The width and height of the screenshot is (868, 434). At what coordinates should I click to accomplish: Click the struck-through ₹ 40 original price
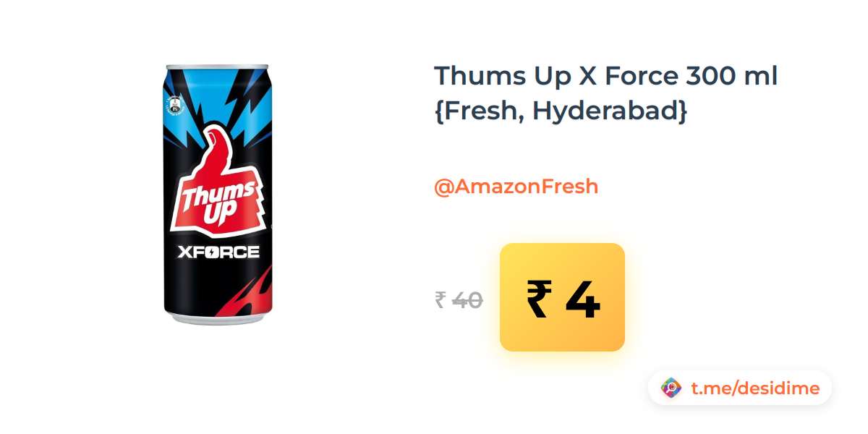[x=459, y=299]
